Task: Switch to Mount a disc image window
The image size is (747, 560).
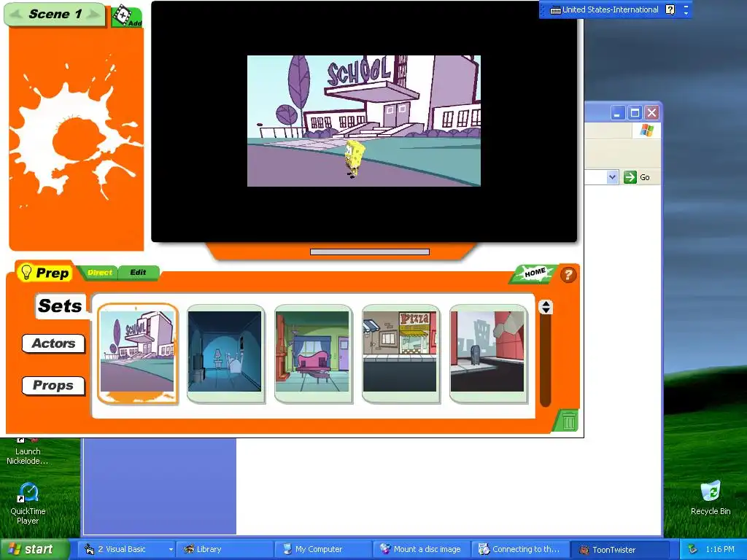Action: 421,549
